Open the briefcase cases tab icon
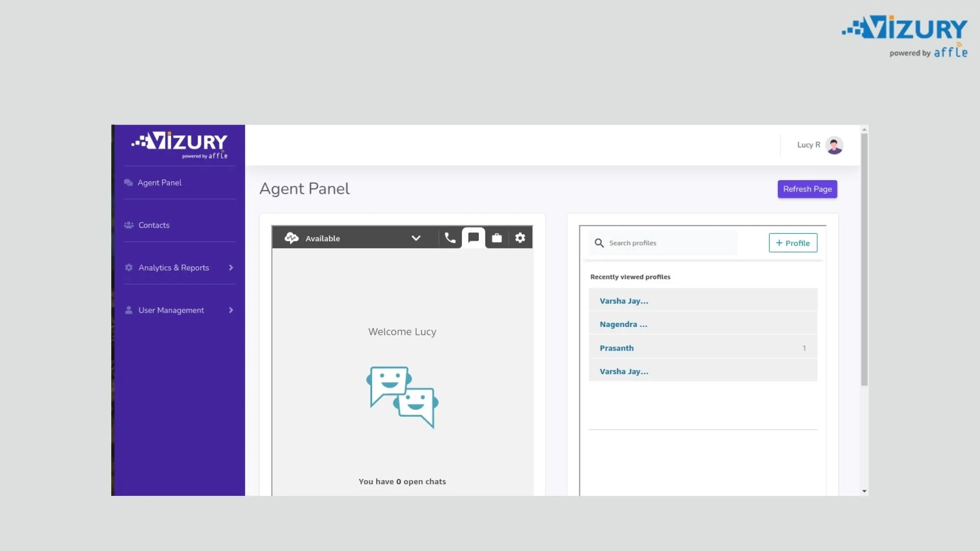Viewport: 980px width, 551px height. pos(497,238)
